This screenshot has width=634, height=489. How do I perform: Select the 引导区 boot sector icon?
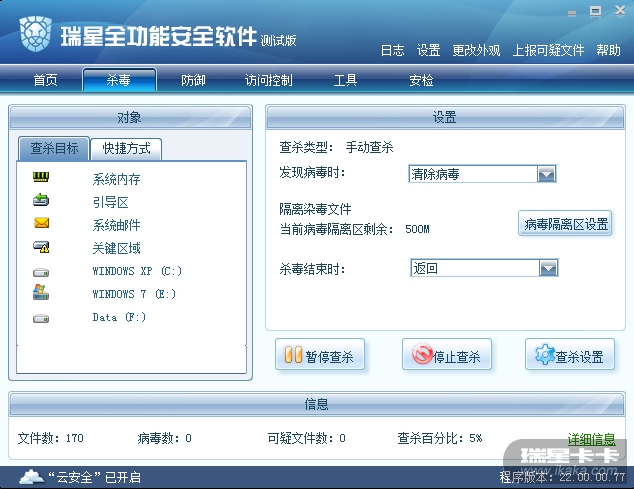pos(41,200)
